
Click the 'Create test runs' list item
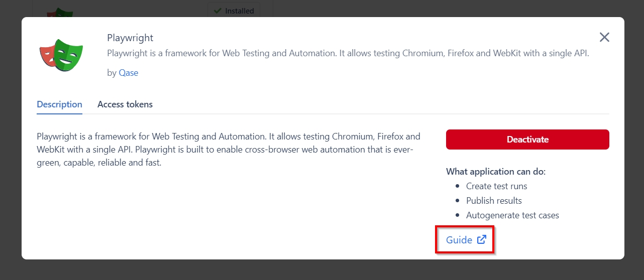point(496,186)
